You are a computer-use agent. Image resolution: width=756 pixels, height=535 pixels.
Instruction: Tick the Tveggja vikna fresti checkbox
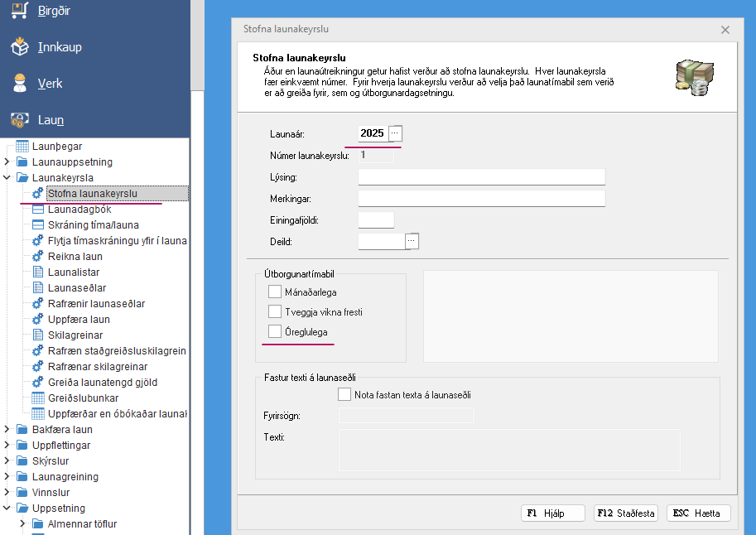tap(275, 312)
